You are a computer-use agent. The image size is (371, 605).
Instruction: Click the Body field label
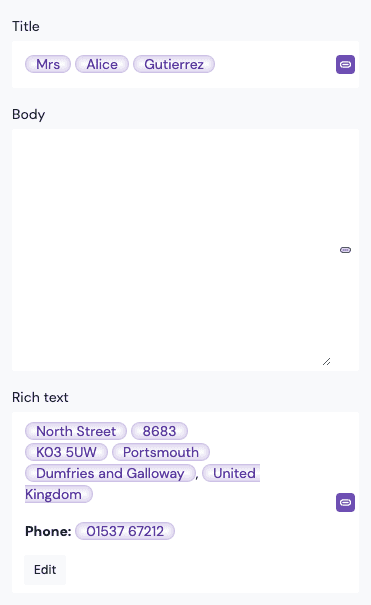(x=29, y=115)
